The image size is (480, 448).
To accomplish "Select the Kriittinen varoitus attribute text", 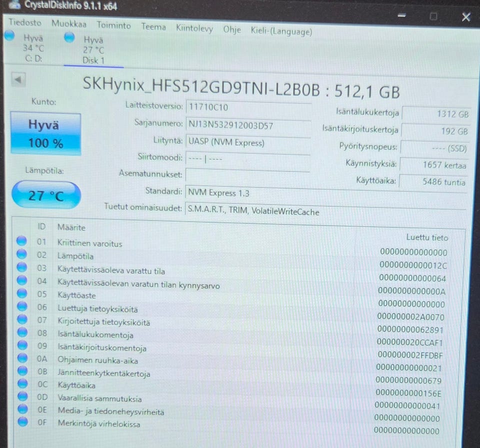I will click(90, 243).
